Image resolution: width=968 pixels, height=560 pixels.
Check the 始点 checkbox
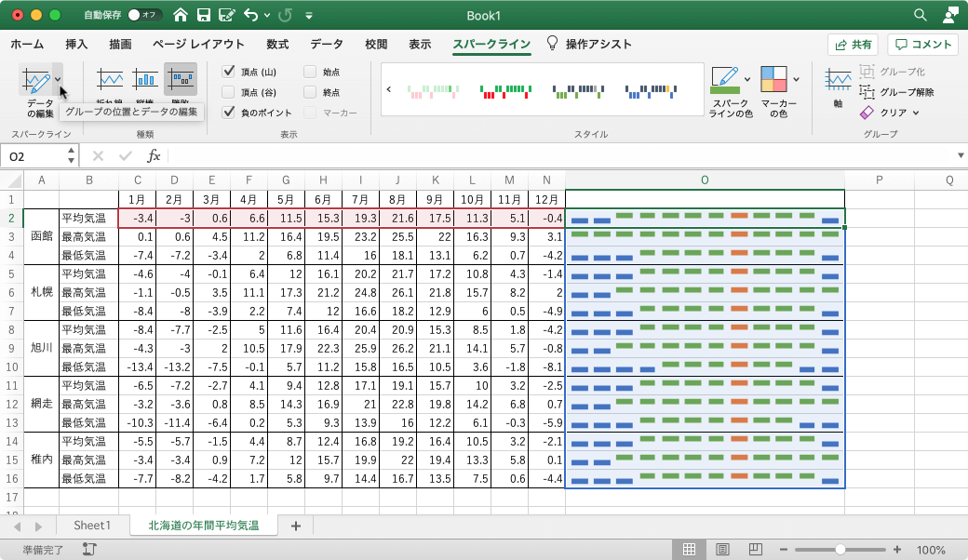point(310,72)
